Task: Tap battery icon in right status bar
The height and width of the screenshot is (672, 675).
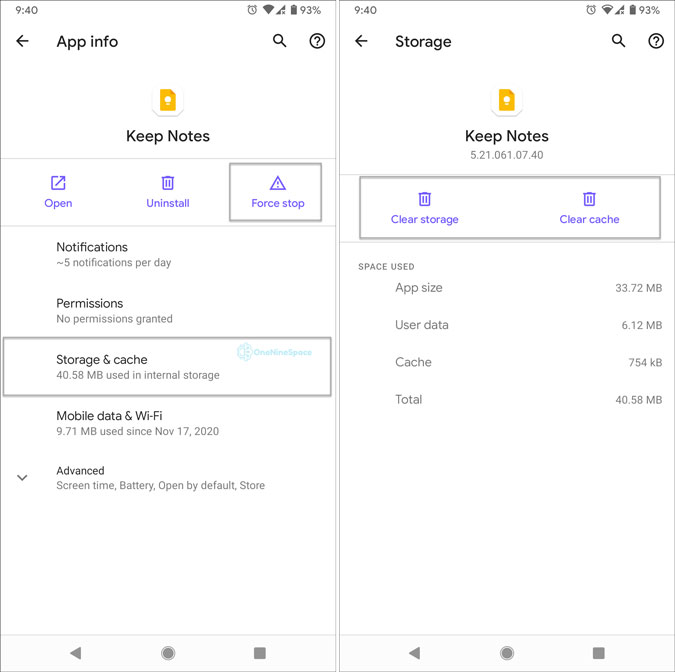Action: click(632, 10)
